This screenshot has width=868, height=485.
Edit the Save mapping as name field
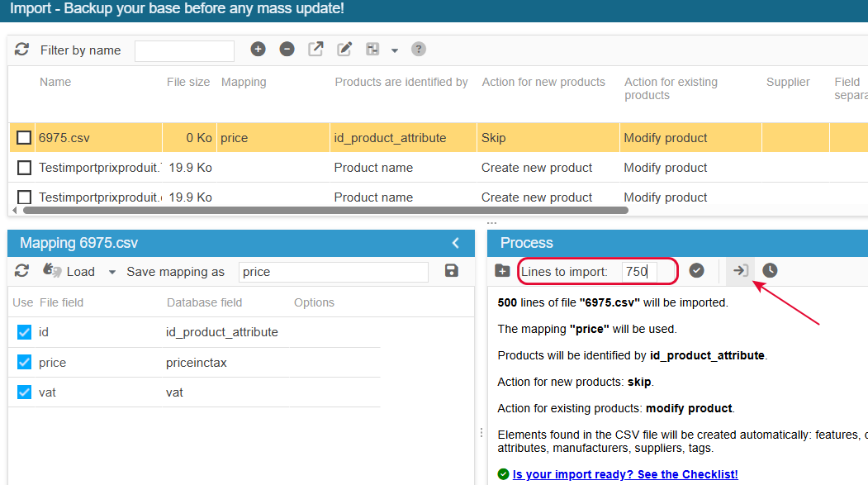334,272
